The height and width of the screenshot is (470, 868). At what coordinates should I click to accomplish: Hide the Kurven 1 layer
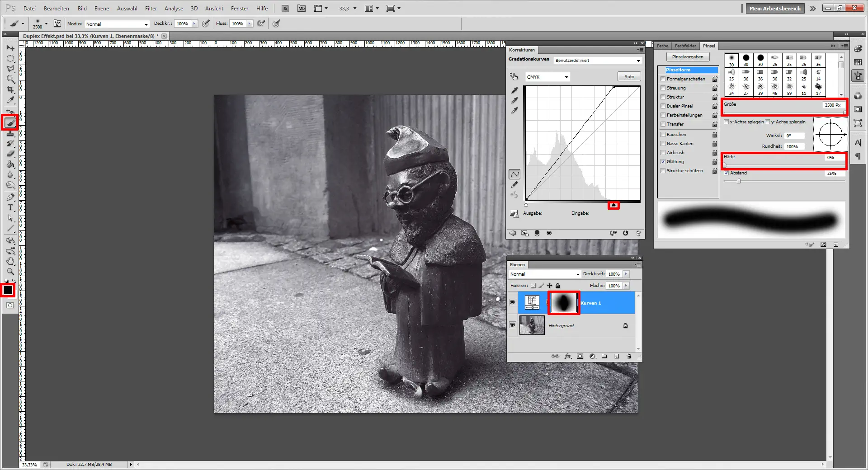pyautogui.click(x=512, y=302)
